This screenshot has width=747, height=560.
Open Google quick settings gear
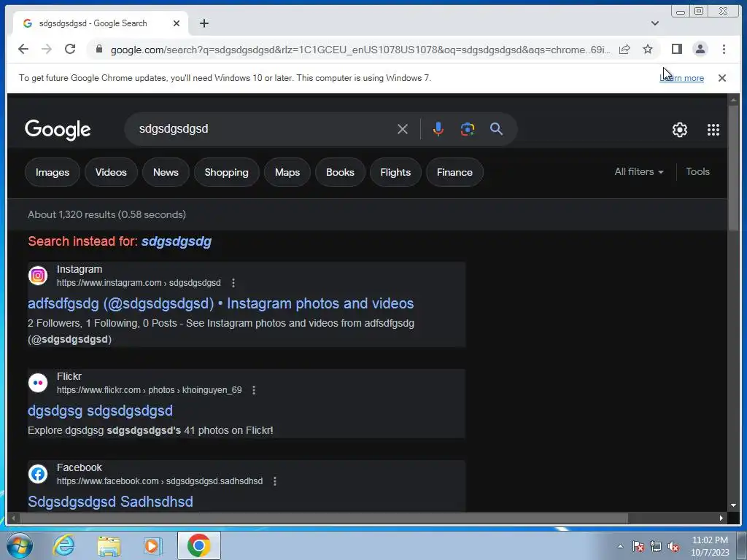coord(680,130)
